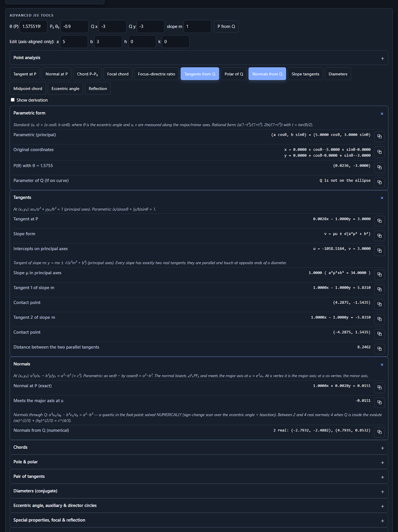Copy the Tangent at P equation

379,221
